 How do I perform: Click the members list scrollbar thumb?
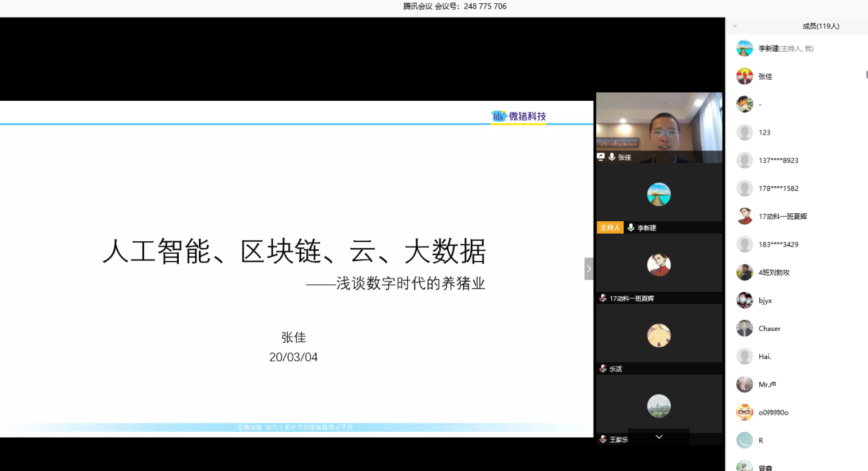coord(866,75)
